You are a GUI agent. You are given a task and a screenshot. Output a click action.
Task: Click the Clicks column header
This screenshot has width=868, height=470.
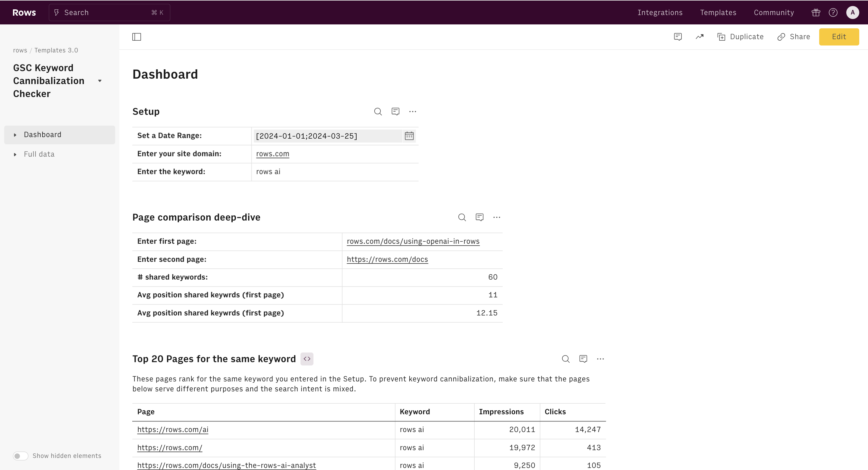coord(573,412)
